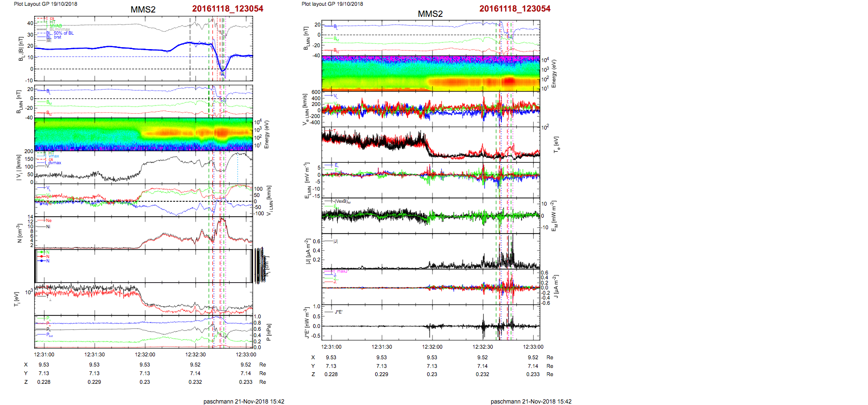Click the ion energy spectrogram in the left plot
The height and width of the screenshot is (405, 868).
[143, 134]
